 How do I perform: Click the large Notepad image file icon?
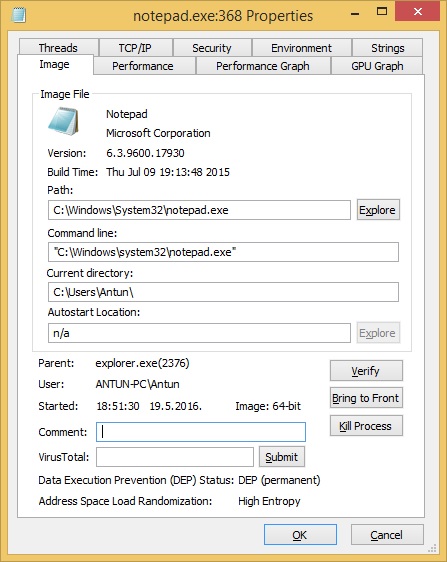(x=63, y=121)
